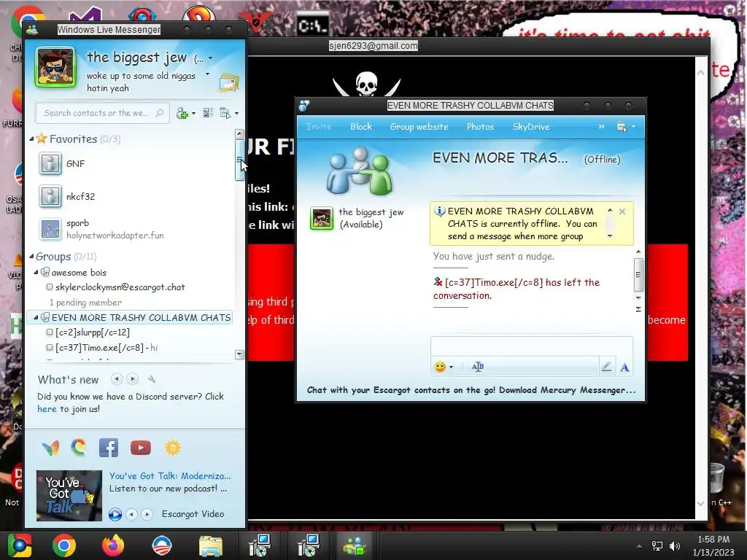This screenshot has height=560, width=747.
Task: Click the contact list scroll down arrow
Action: pyautogui.click(x=239, y=355)
